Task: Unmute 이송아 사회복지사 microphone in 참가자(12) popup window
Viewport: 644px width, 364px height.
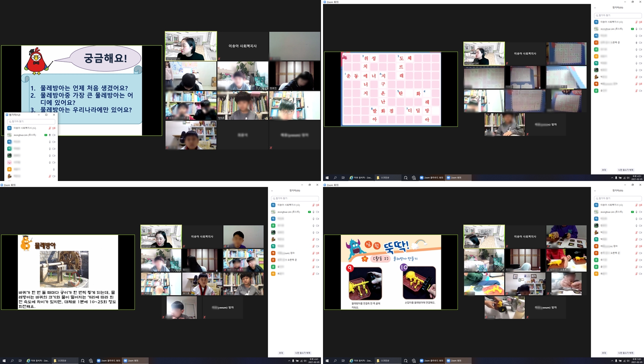Action: pyautogui.click(x=50, y=128)
